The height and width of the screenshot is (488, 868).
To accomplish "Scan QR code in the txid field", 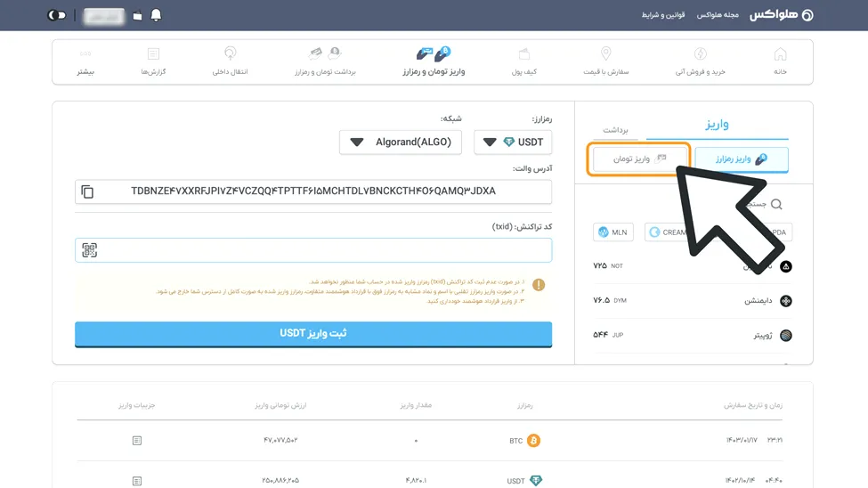I will (89, 250).
